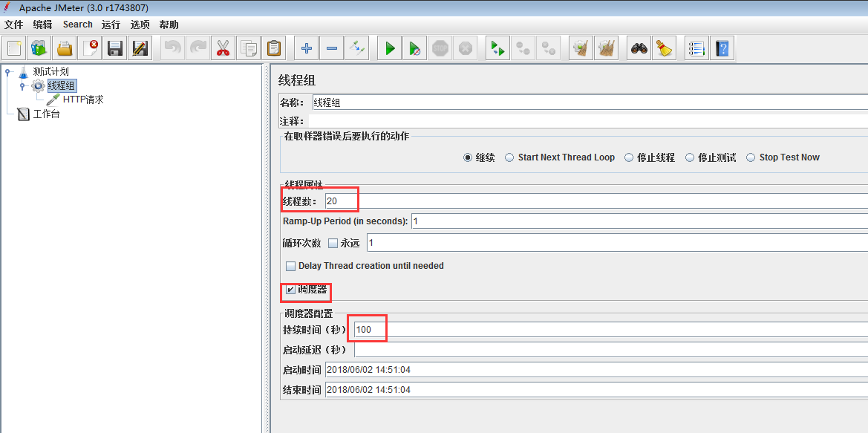Click the Stop test icon
This screenshot has width=868, height=433.
(440, 48)
